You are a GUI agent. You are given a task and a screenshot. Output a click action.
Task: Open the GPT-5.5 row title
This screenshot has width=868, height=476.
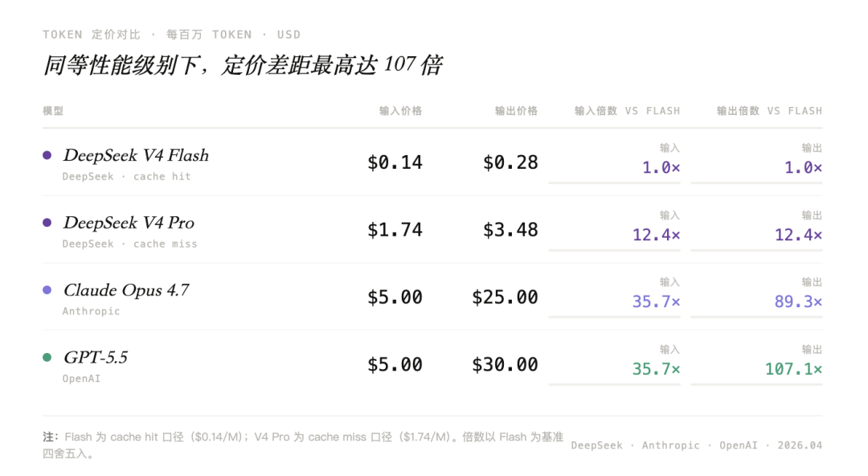point(96,358)
